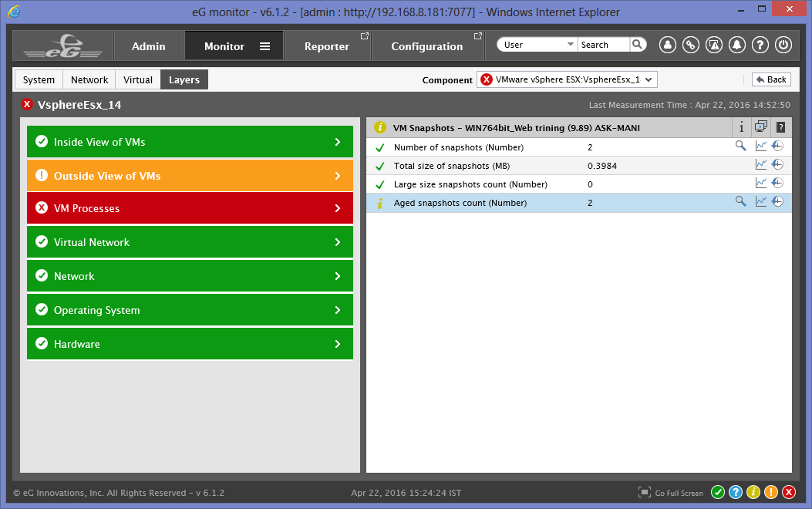Select the Number of snapshots measure row

click(x=579, y=147)
